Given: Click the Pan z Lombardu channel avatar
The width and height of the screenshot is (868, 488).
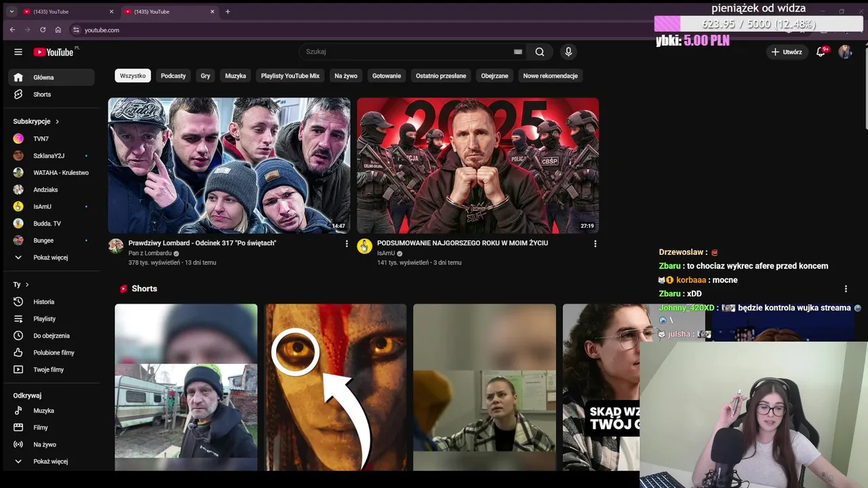Looking at the screenshot, I should click(116, 246).
